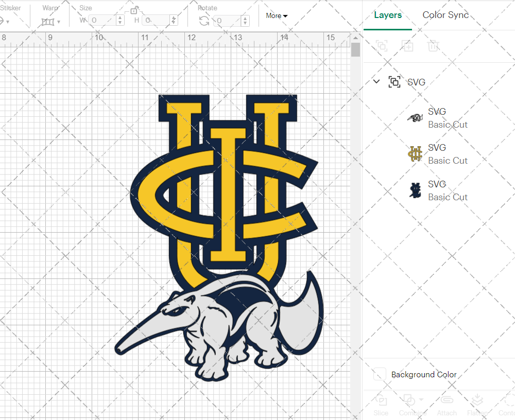This screenshot has width=515, height=420.
Task: Click the Rotate angle input field
Action: pyautogui.click(x=227, y=21)
